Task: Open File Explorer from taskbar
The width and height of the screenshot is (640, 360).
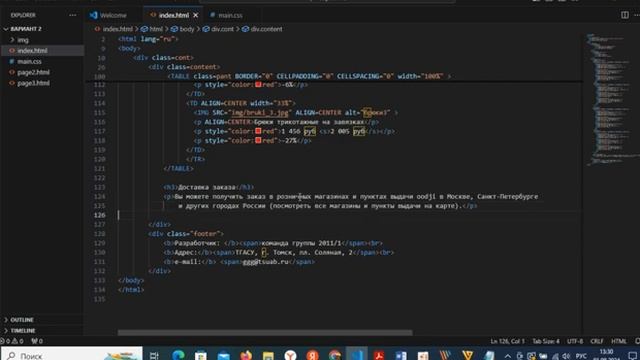Action: [268, 355]
